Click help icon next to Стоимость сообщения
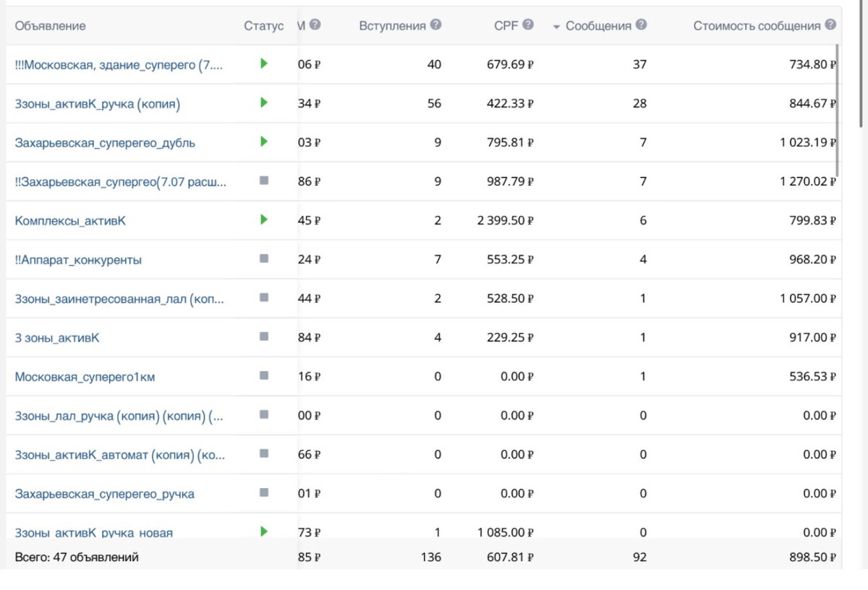This screenshot has height=590, width=868. tap(830, 25)
